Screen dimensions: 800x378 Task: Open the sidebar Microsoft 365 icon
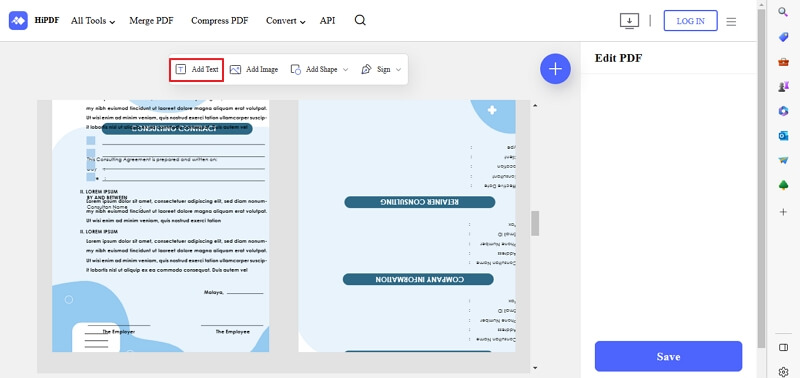click(x=783, y=111)
